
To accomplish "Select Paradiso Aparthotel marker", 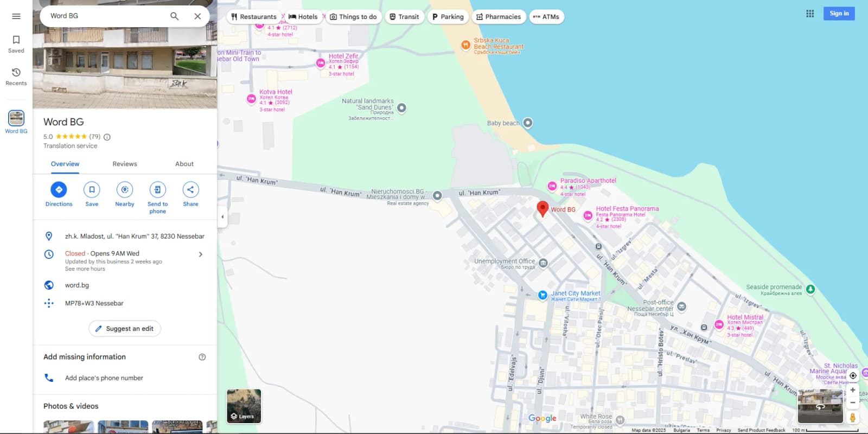I will (x=552, y=187).
